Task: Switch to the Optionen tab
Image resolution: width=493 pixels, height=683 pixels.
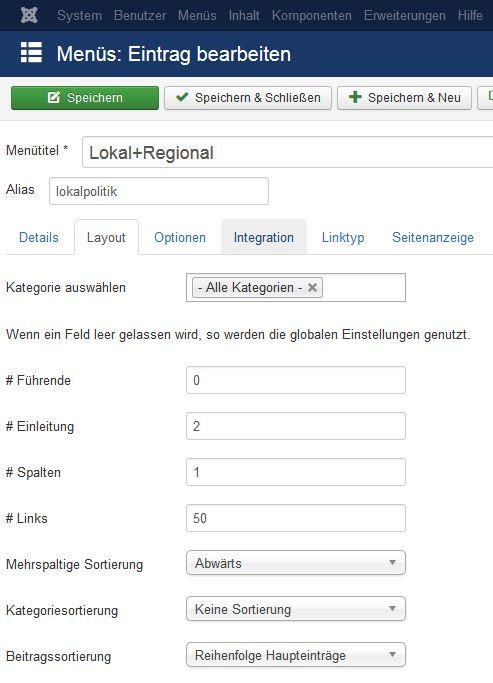Action: (180, 237)
